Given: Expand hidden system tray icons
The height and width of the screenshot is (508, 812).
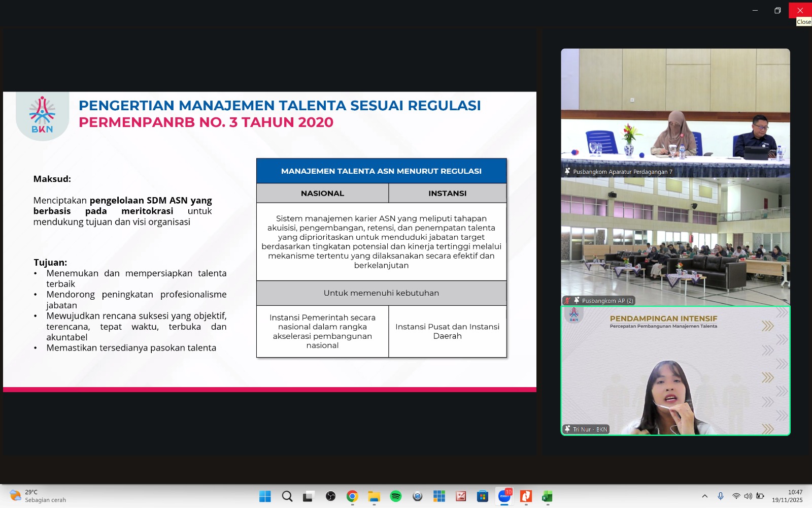Looking at the screenshot, I should pos(705,496).
